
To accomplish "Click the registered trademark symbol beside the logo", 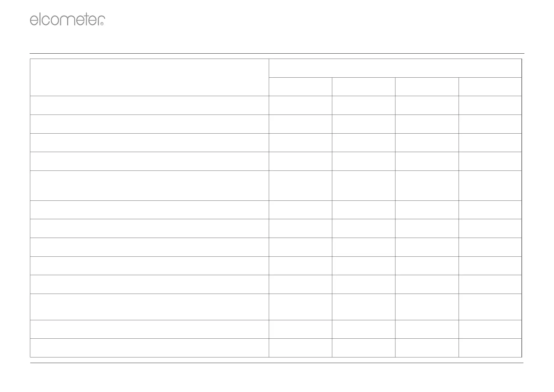I will point(102,24).
